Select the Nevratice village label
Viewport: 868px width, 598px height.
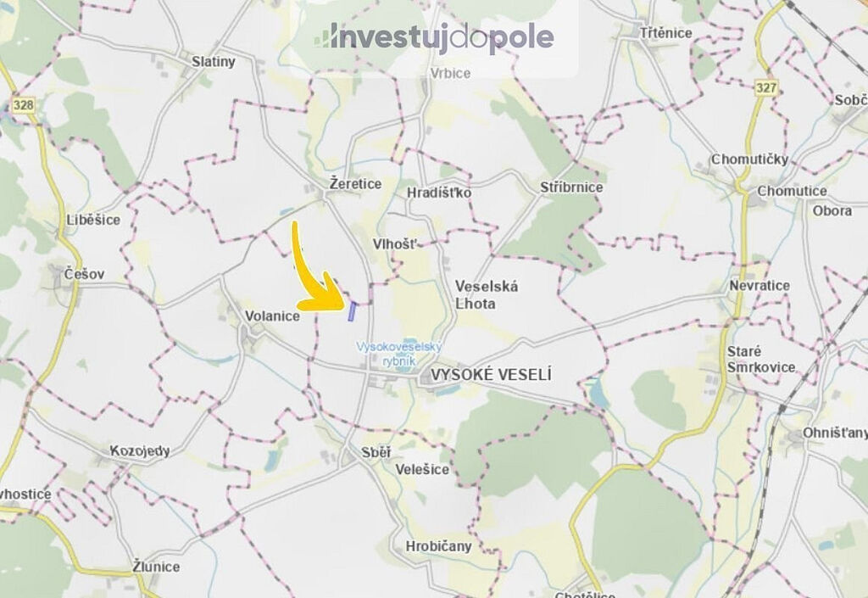tap(759, 286)
